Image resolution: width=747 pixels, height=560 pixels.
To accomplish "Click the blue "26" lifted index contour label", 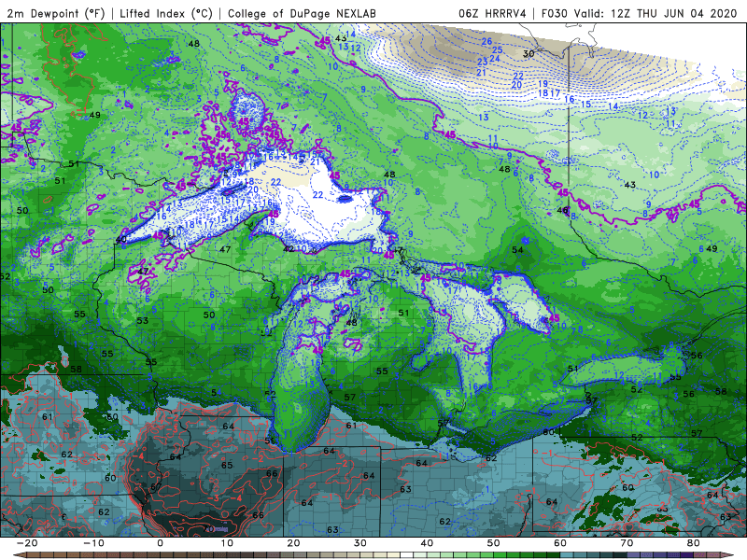I will pos(486,41).
